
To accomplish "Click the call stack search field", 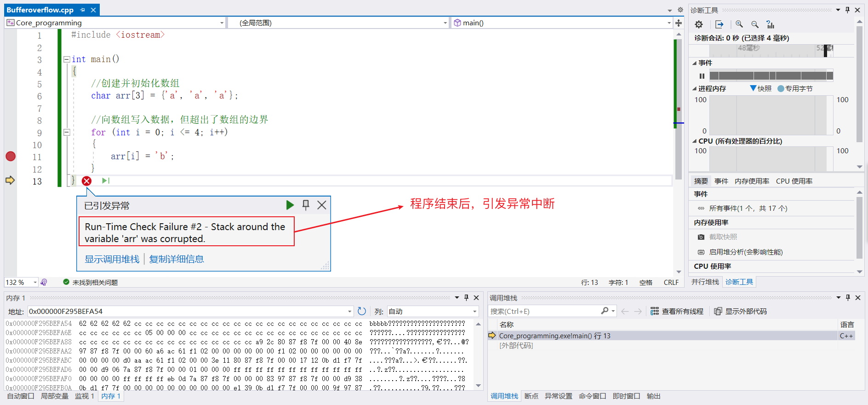I will pos(544,312).
